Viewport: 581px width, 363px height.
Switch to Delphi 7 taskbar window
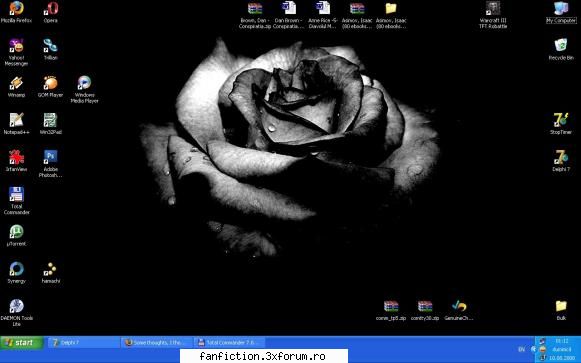(84, 343)
